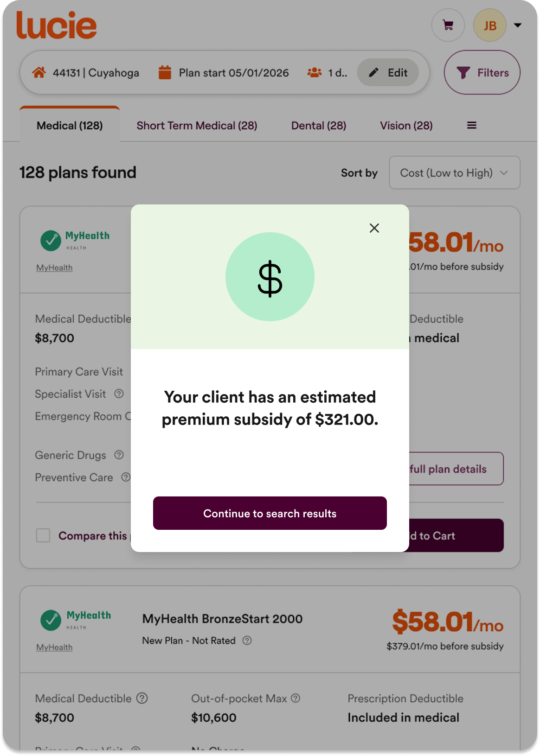Click the calendar plan start icon

point(165,73)
